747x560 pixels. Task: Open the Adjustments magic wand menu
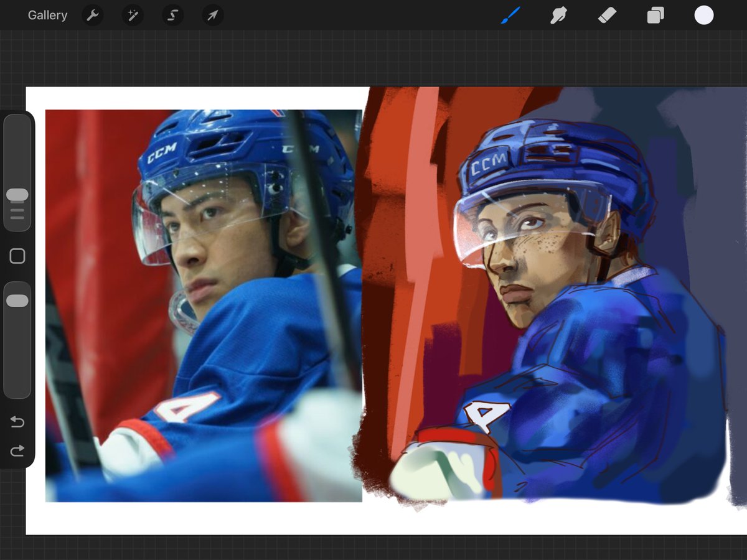click(132, 16)
